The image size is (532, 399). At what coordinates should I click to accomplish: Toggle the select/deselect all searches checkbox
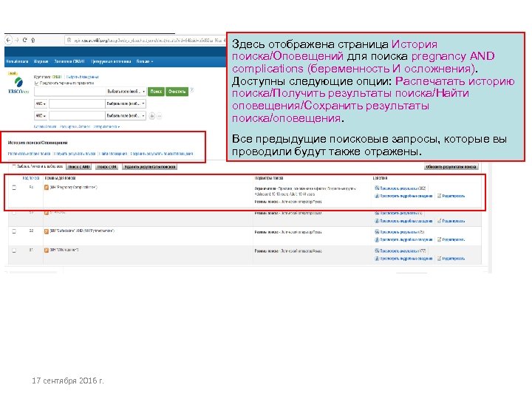[x=14, y=166]
